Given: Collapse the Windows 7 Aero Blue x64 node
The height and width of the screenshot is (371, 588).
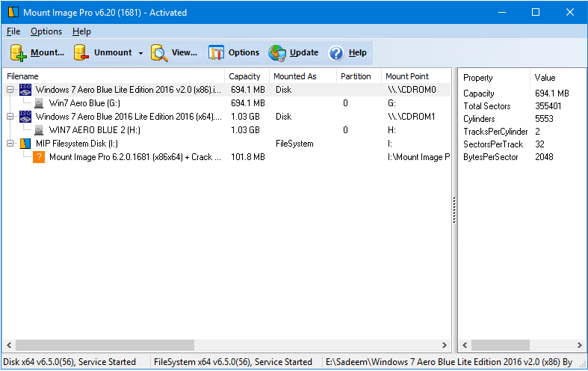Looking at the screenshot, I should pyautogui.click(x=10, y=117).
